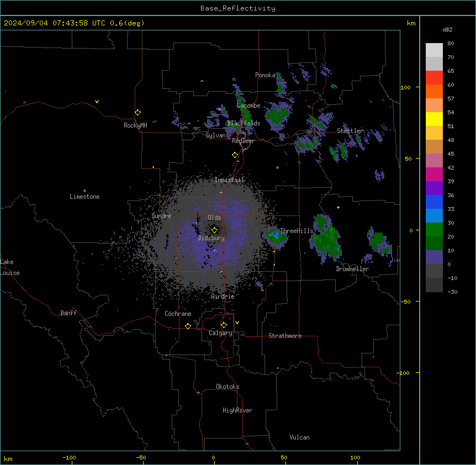Select the red 65 to 60 dBZ legend swatch
This screenshot has width=476, height=465.
click(434, 78)
